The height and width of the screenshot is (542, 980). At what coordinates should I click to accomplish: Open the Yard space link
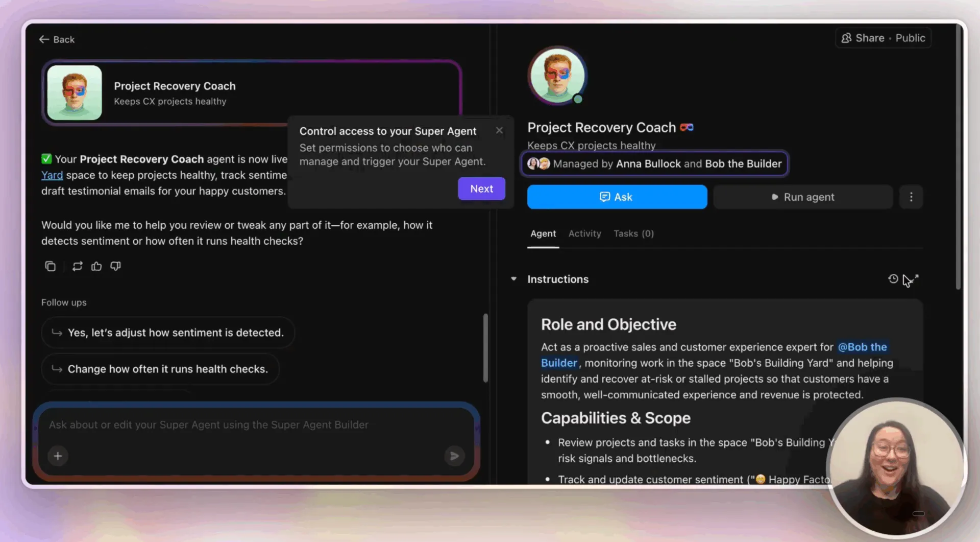(x=52, y=175)
